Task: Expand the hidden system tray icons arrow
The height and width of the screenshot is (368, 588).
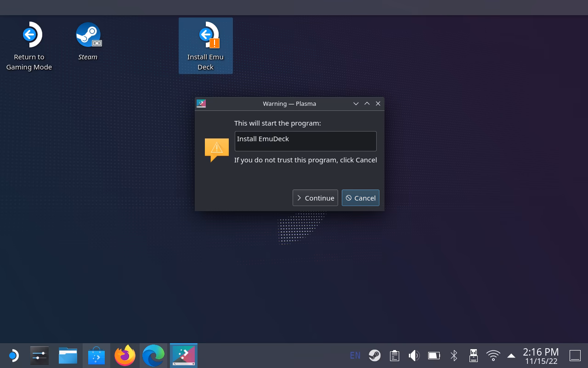Action: (511, 356)
